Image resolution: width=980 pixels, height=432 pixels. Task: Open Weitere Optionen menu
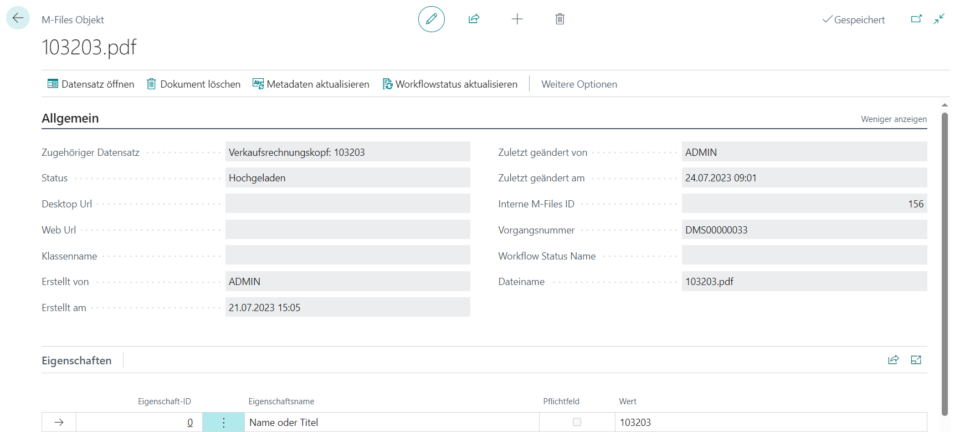pos(579,84)
